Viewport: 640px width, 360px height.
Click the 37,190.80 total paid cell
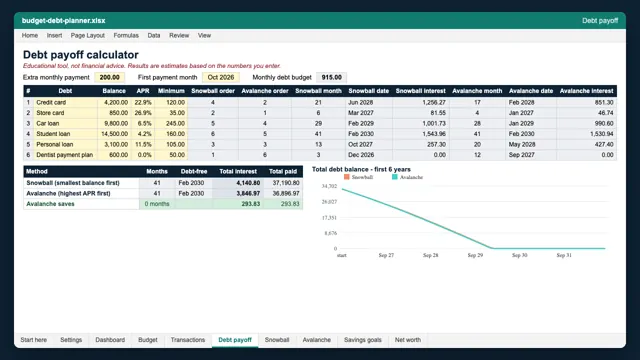(x=283, y=183)
